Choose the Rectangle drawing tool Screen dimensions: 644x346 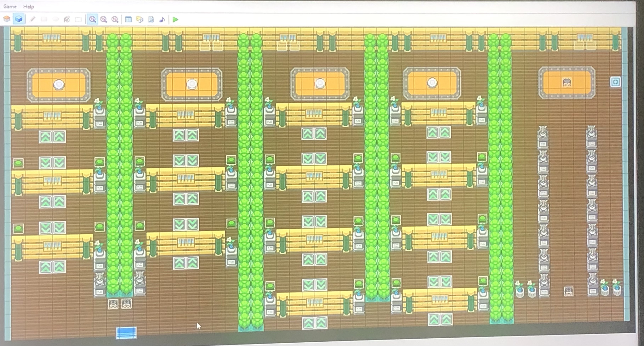click(44, 19)
